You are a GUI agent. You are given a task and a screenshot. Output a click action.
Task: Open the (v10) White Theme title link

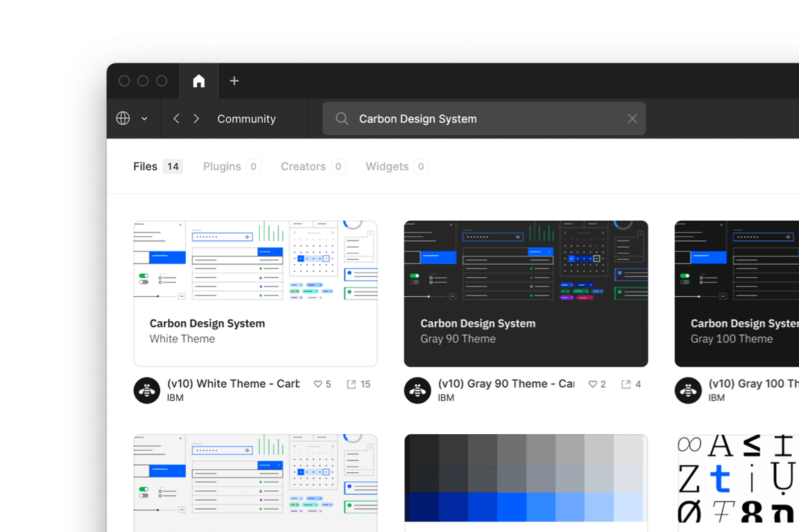[233, 384]
